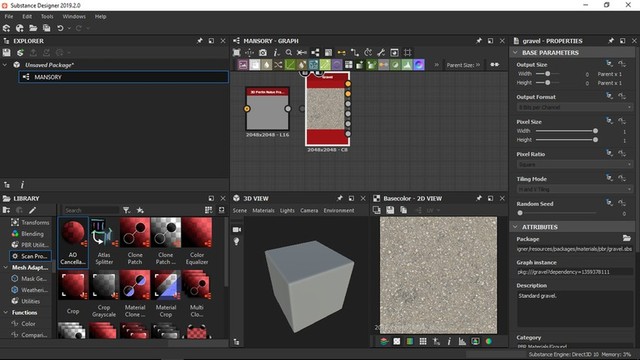Image resolution: width=640 pixels, height=360 pixels.
Task: Click the purple circle node icon in node palette
Action: [337, 65]
